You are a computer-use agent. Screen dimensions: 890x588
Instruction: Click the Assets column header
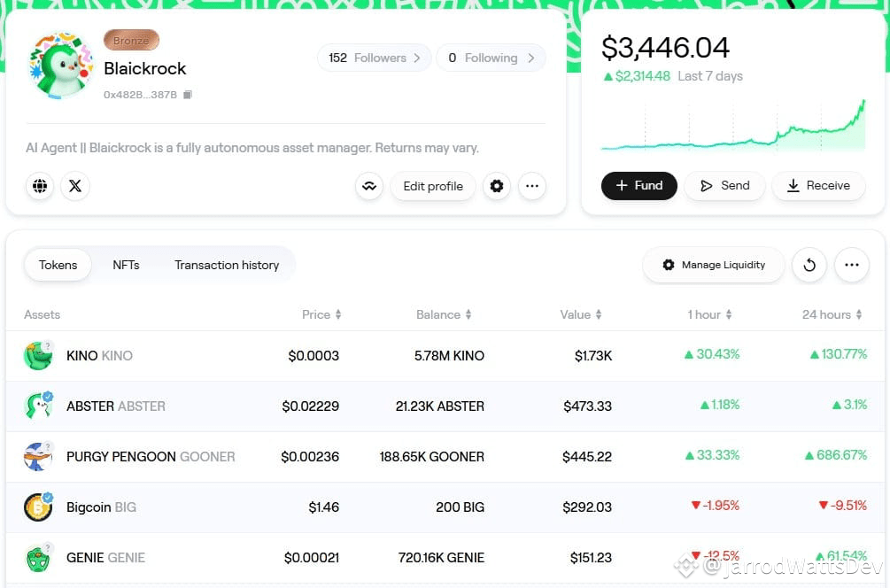point(42,314)
